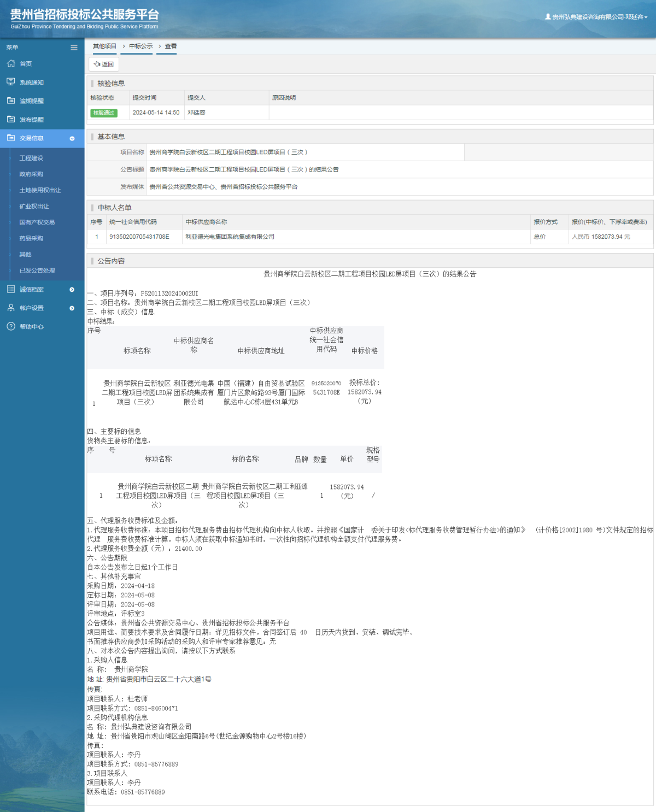Select 已发公告处理 submenu item

pyautogui.click(x=37, y=270)
